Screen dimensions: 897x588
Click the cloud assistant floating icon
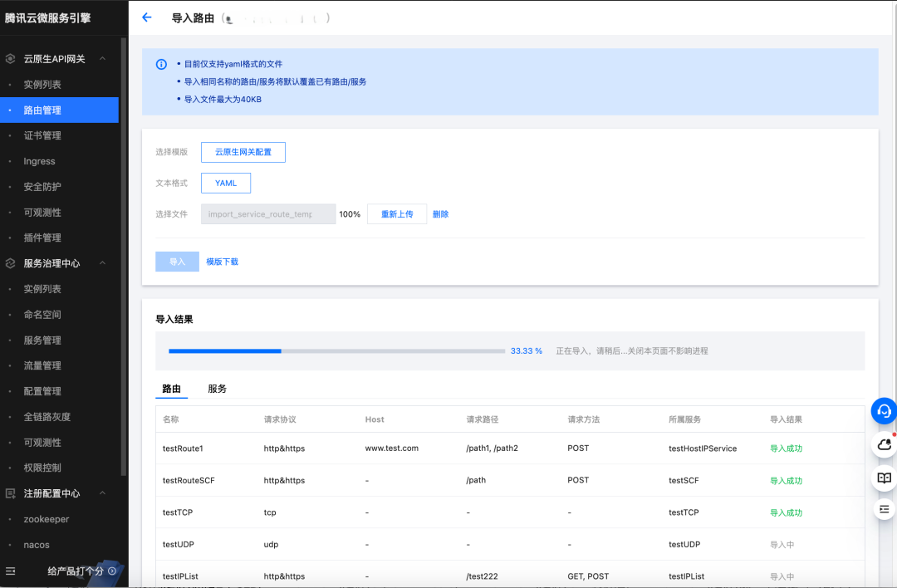pos(884,444)
